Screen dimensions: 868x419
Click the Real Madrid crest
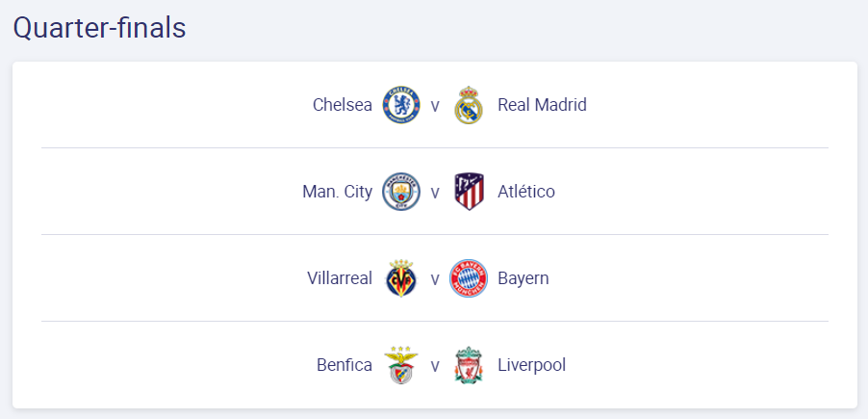[x=469, y=105]
